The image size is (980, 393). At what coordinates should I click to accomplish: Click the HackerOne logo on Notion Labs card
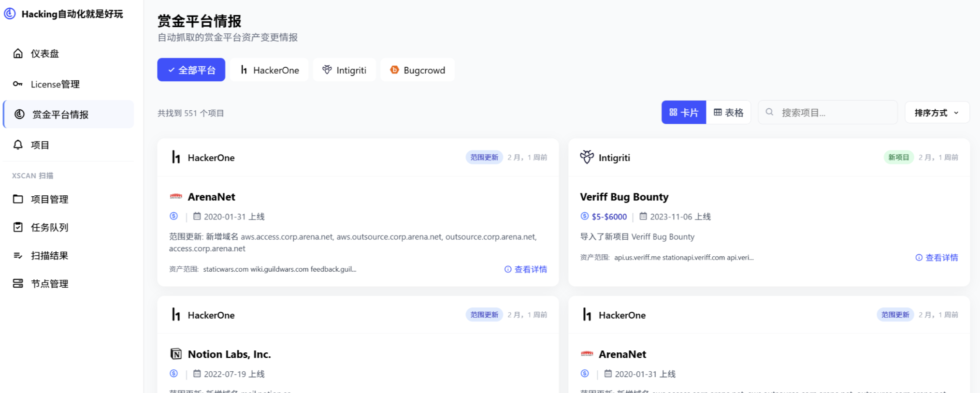click(176, 315)
